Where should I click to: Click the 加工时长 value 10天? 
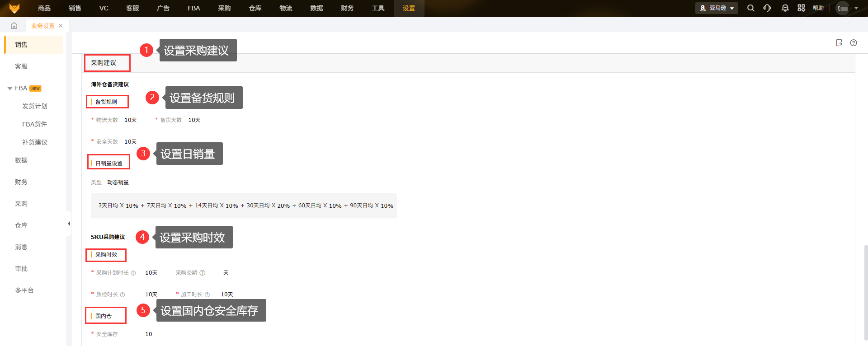tap(227, 295)
